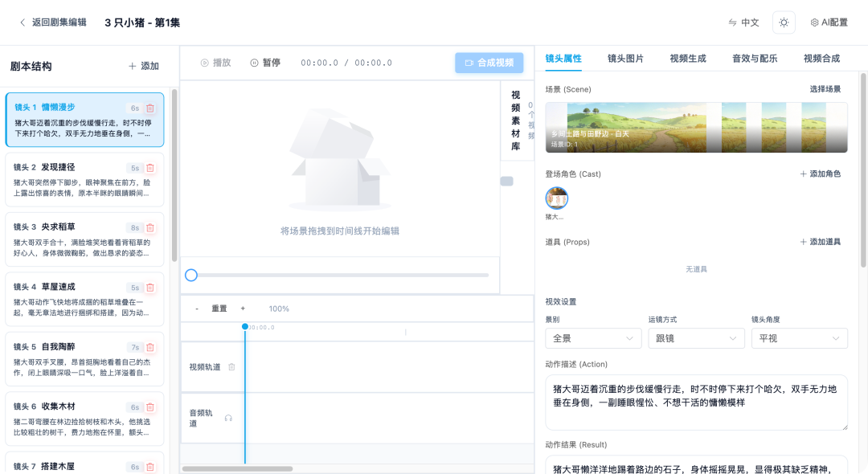
Task: Click the language switch icon next to 中文
Action: pos(732,22)
